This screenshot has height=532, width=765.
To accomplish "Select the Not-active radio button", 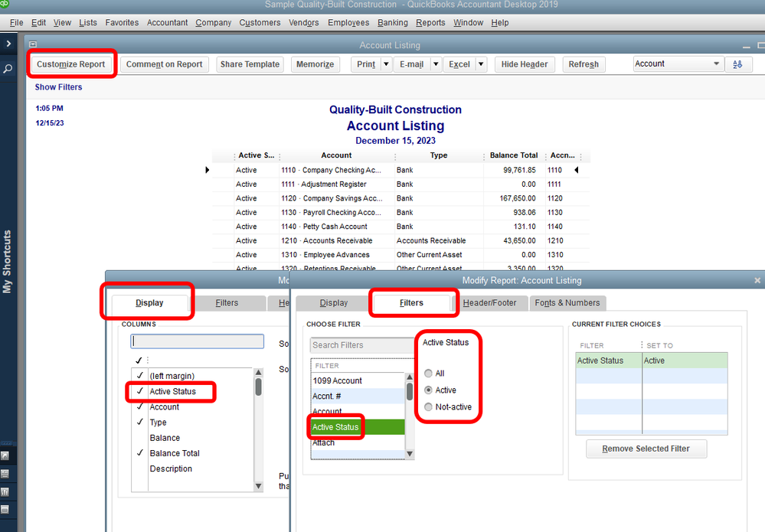I will (428, 406).
